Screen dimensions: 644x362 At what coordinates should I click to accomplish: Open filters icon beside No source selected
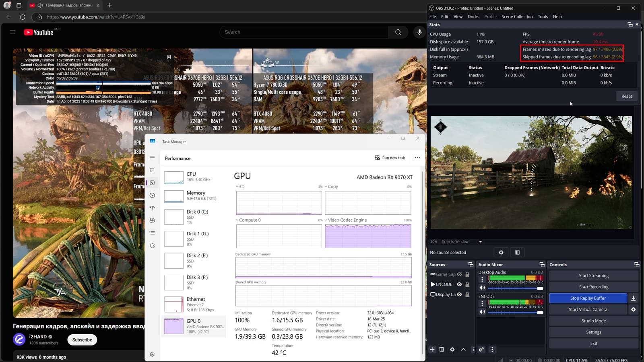(517, 252)
